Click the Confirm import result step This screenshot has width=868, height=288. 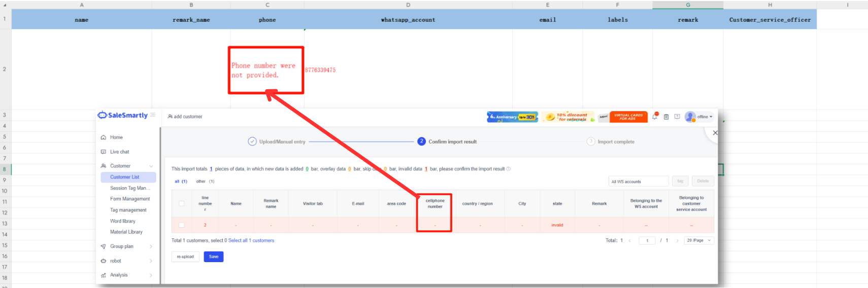[447, 141]
